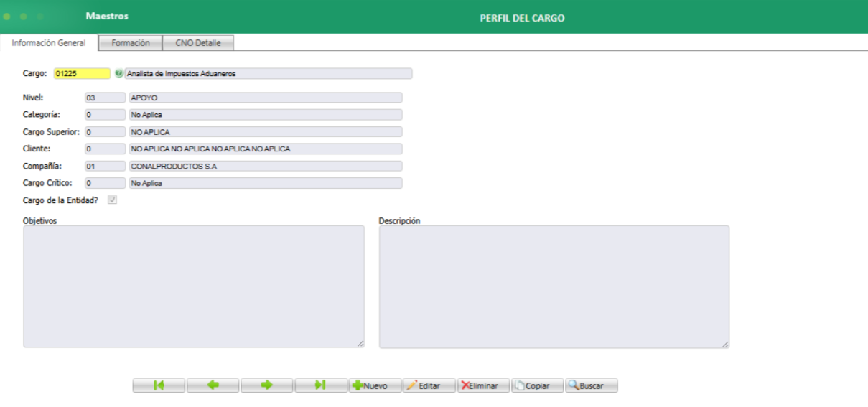Click the Compañía label

pos(42,166)
